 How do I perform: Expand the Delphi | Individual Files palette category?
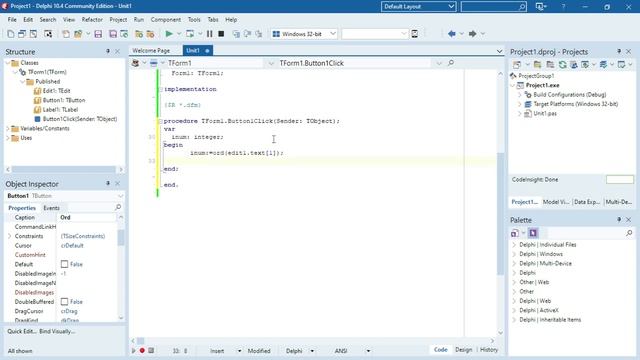click(514, 245)
